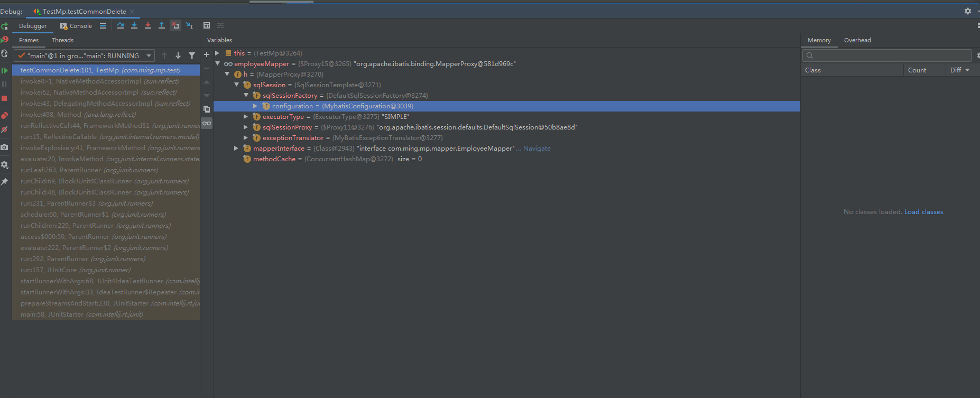This screenshot has width=980, height=398.
Task: Collapse the sqlSession node
Action: pyautogui.click(x=236, y=85)
